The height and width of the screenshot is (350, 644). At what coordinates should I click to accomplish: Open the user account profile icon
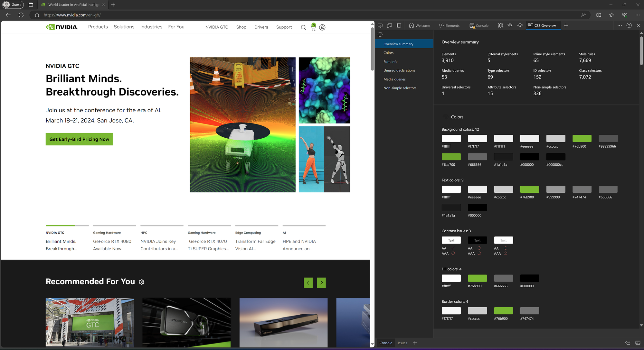coord(322,28)
